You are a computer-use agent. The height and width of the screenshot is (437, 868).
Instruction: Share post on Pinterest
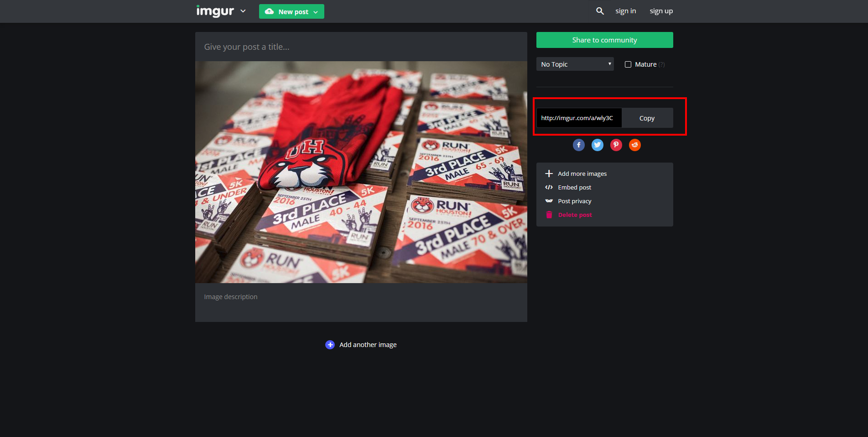(616, 145)
